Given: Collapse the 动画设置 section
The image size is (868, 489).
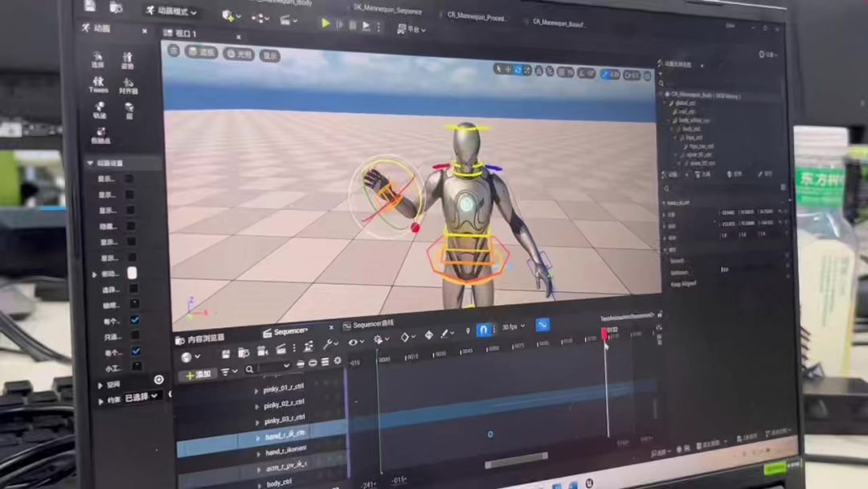Looking at the screenshot, I should [x=90, y=163].
